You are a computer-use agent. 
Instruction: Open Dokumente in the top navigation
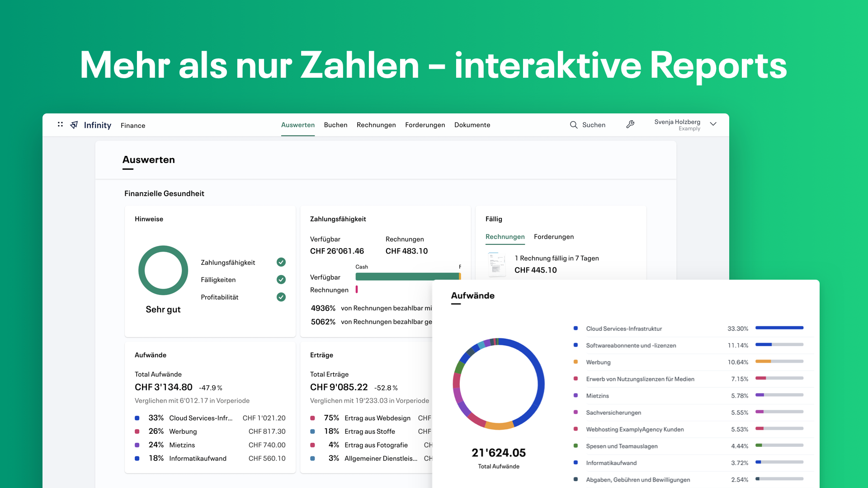click(x=472, y=125)
